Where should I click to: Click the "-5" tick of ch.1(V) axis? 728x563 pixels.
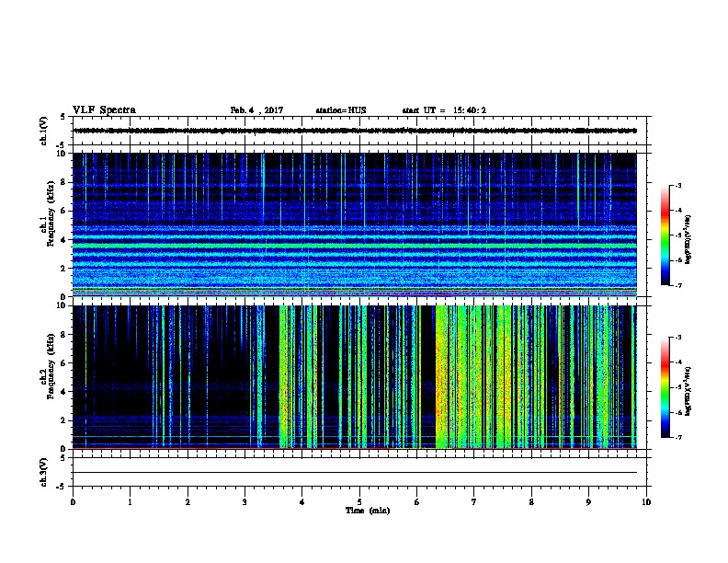[x=62, y=145]
